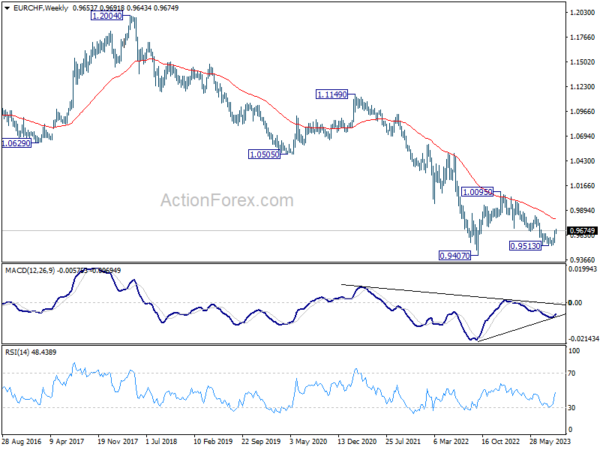
Task: Select the 1.20300 price axis value
Action: pos(582,13)
